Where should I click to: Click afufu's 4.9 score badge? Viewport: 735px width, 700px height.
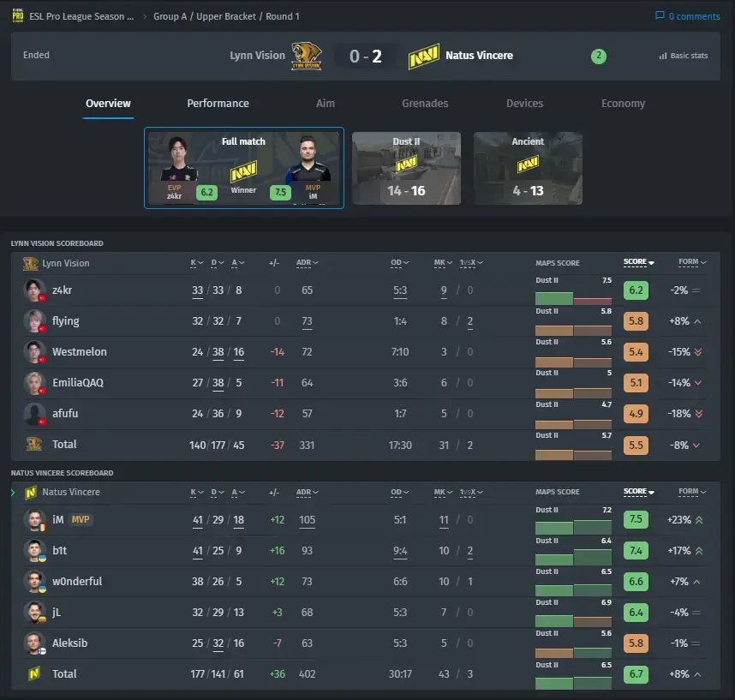(x=636, y=414)
